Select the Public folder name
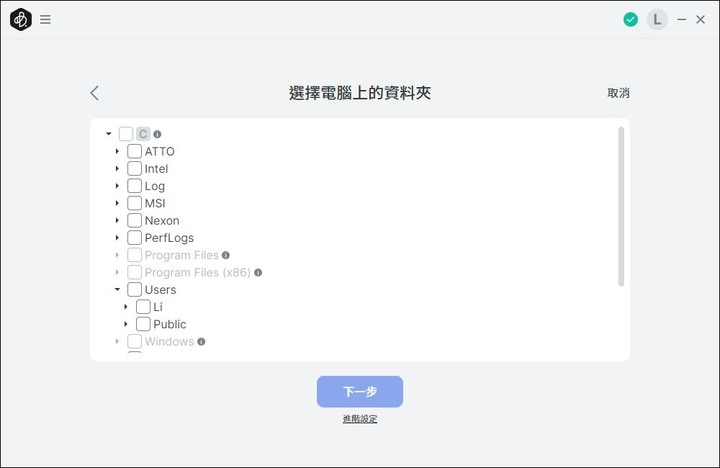 click(x=169, y=324)
